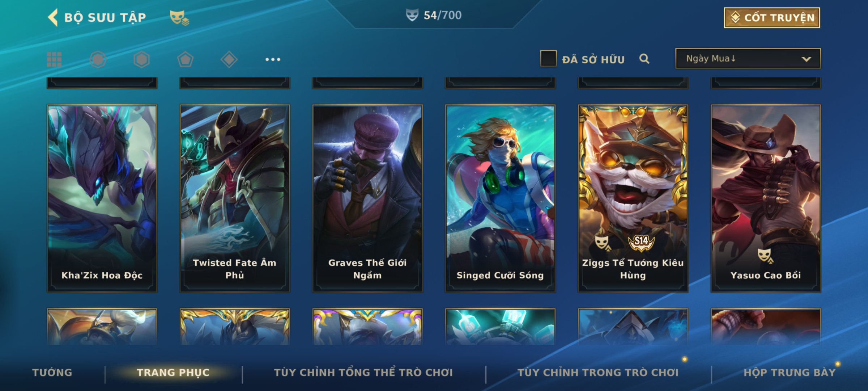This screenshot has height=391, width=868.
Task: Filter by the circular rarity gem icon
Action: click(x=98, y=59)
